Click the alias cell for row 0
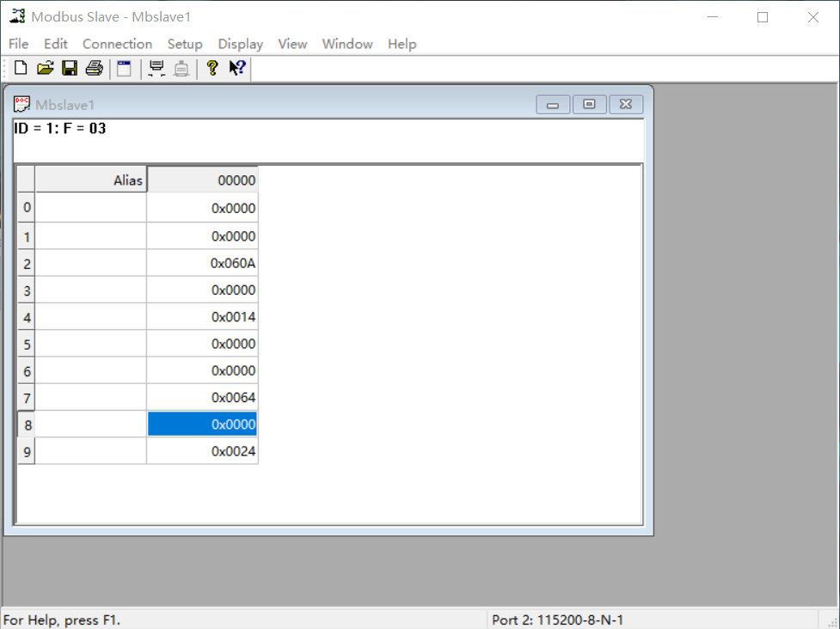 point(90,208)
